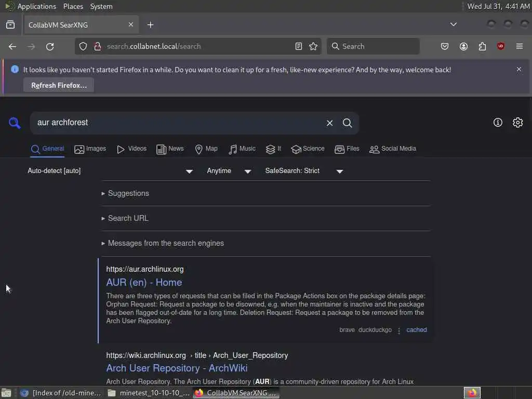
Task: Click the insecure connection padlock icon
Action: [97, 46]
